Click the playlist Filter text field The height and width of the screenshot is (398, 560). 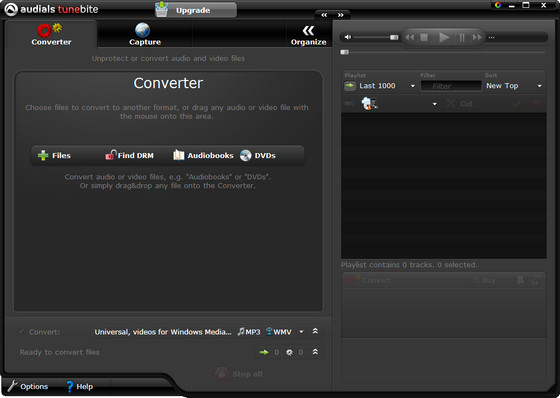point(451,86)
